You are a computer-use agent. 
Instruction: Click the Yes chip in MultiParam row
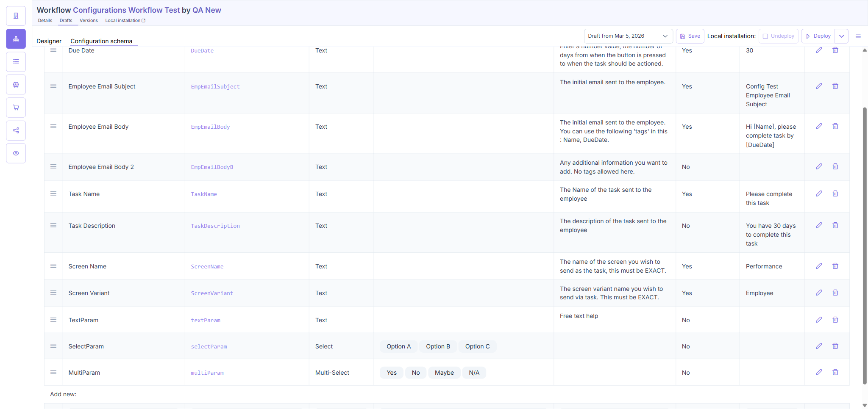pos(392,373)
